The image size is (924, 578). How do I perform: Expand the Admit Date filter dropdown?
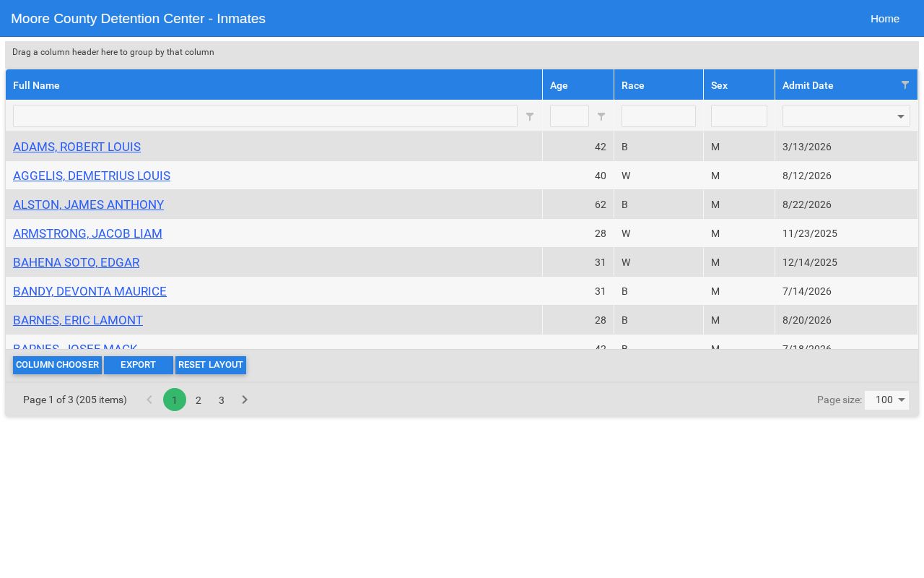(901, 116)
